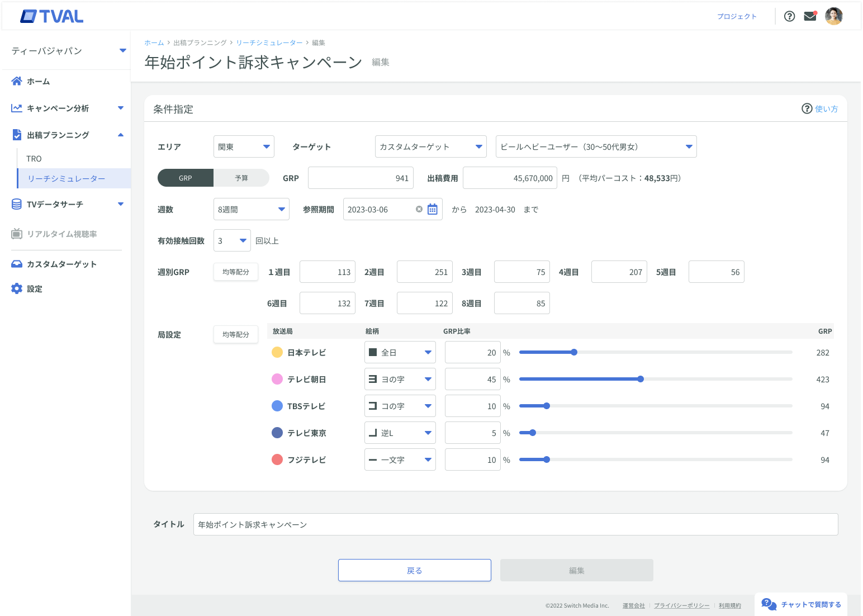Open the エリア dropdown showing 関東
863x616 pixels.
point(244,146)
